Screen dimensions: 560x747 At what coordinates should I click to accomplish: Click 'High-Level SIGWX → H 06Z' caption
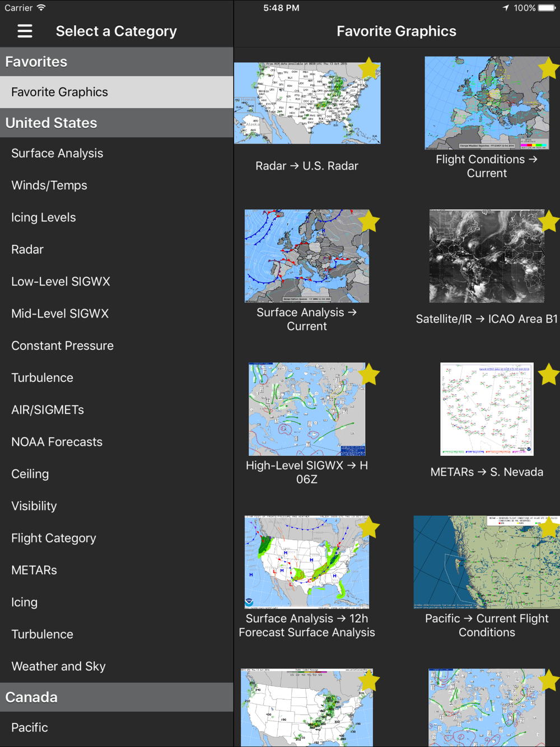click(307, 472)
